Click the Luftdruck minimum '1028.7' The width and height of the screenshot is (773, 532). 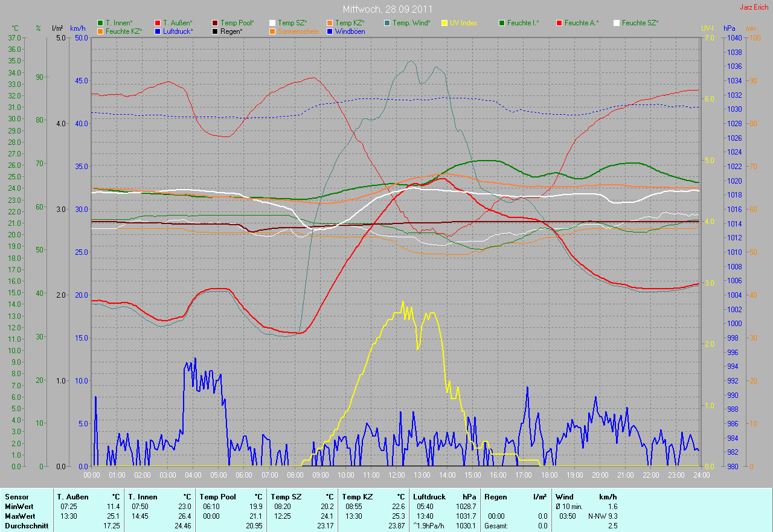click(465, 507)
